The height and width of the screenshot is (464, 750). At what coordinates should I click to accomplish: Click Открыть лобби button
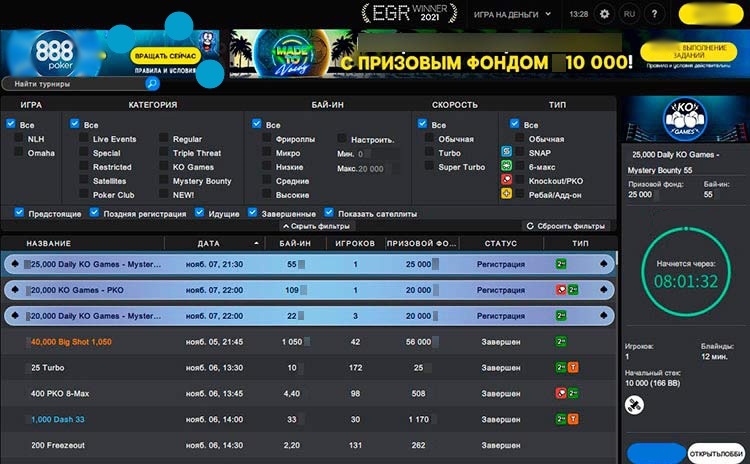(x=716, y=453)
